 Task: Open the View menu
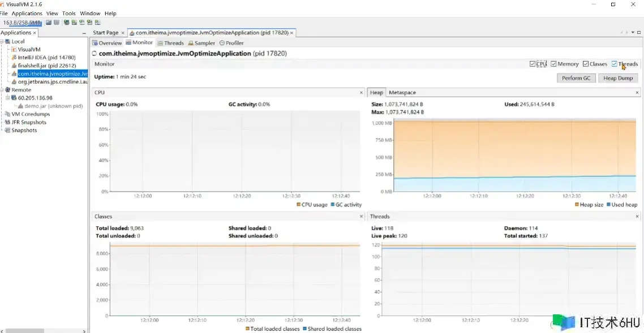pyautogui.click(x=52, y=14)
